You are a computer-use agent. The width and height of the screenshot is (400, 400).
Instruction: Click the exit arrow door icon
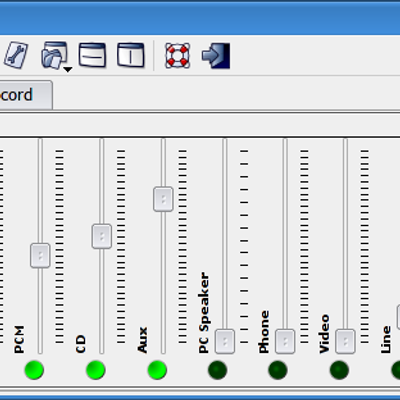pos(216,56)
